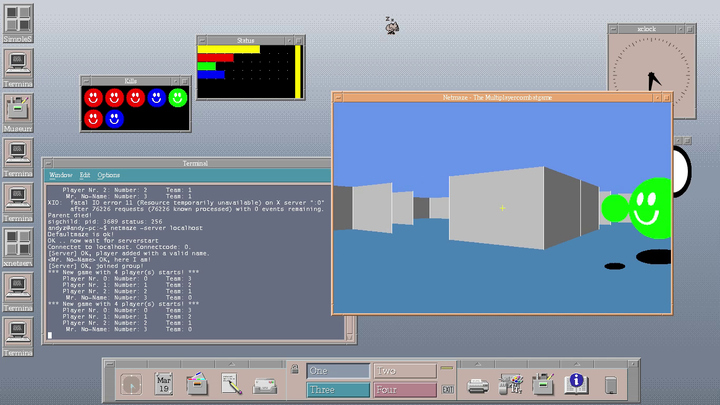Viewport: 720px width, 405px height.
Task: Switch to workspace Two
Action: (404, 370)
